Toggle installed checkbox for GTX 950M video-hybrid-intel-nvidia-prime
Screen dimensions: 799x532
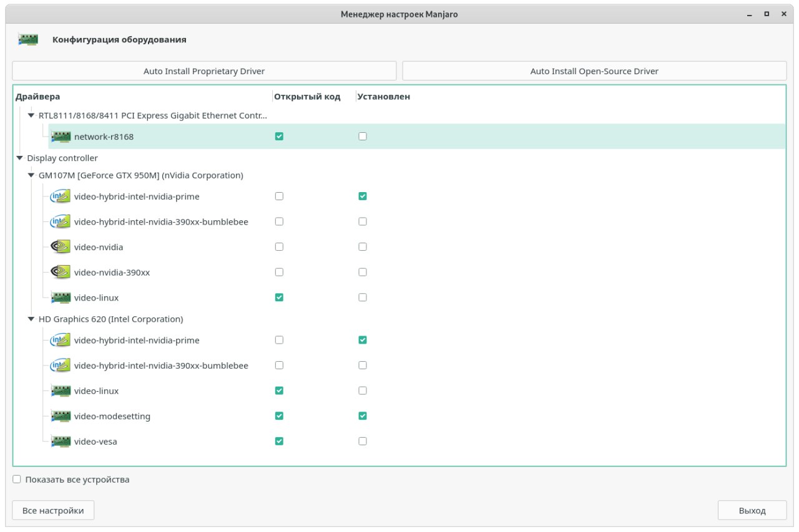(x=363, y=196)
